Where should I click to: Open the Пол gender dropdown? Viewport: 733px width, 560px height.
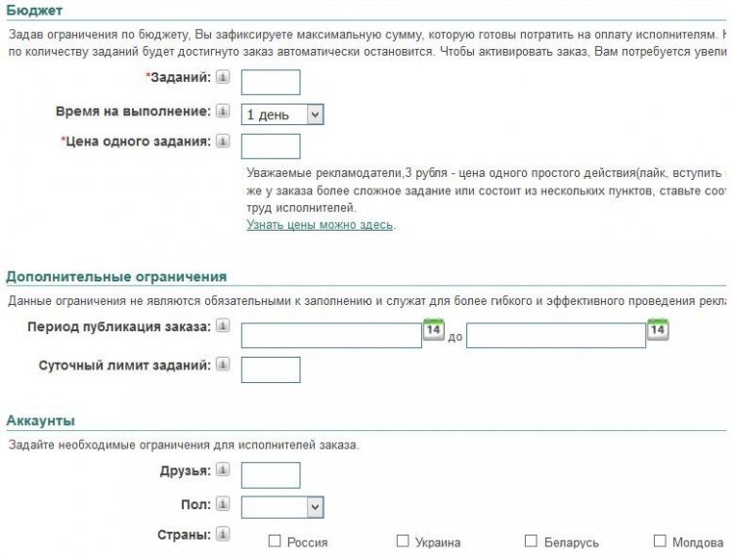[282, 507]
